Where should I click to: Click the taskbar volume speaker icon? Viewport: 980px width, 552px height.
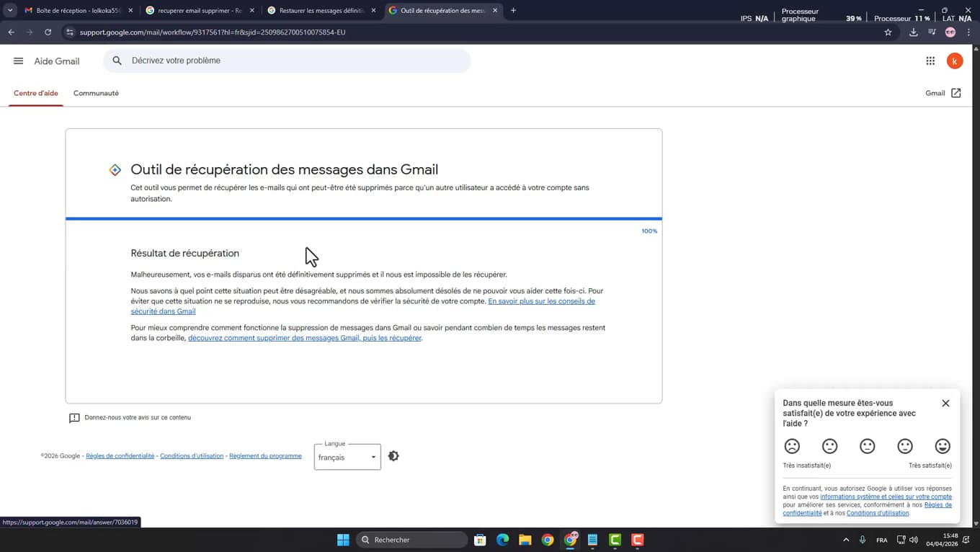pos(914,540)
